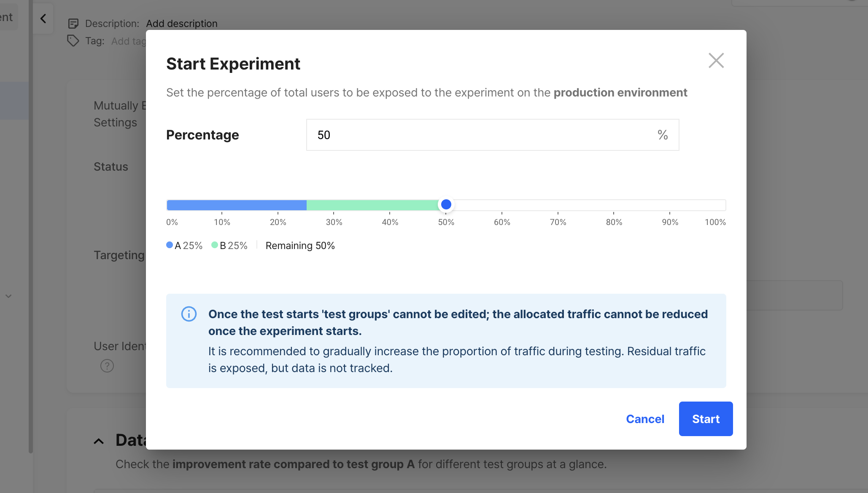Click the Cancel button

(x=645, y=419)
